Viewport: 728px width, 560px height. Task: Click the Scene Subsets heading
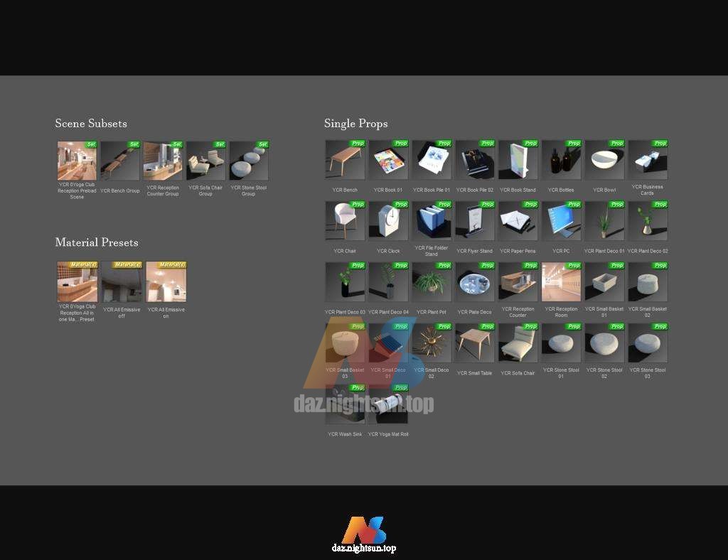(91, 124)
